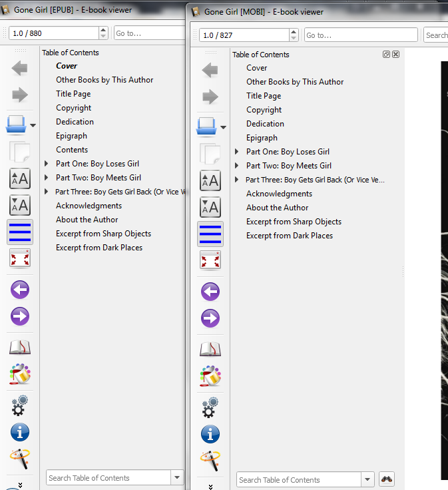Click the Search field in MOBI viewer toolbar

(x=436, y=35)
